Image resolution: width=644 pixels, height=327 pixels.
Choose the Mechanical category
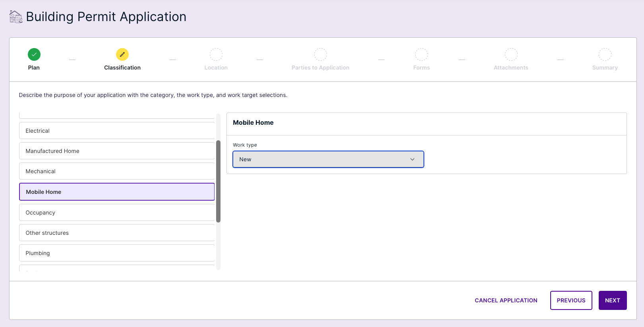(117, 171)
